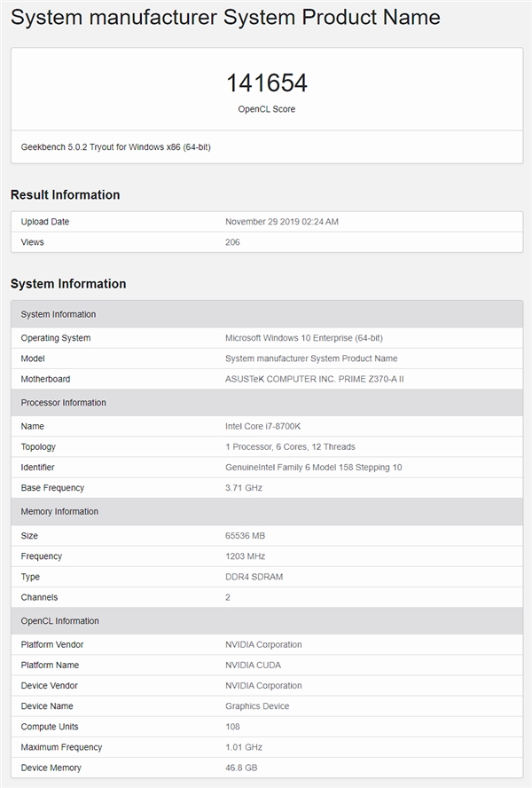532x788 pixels.
Task: Select the Geekbench 5.0.2 Tryout version text
Action: 115,147
